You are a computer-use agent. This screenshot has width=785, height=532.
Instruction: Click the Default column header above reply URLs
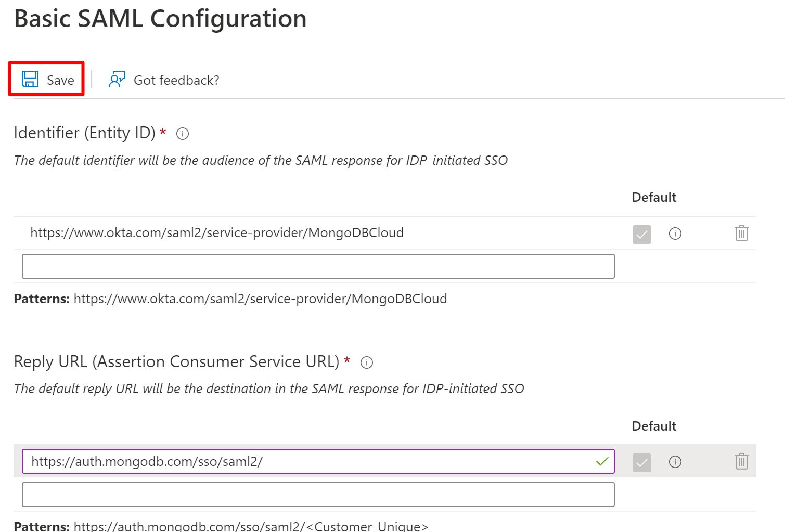click(653, 426)
